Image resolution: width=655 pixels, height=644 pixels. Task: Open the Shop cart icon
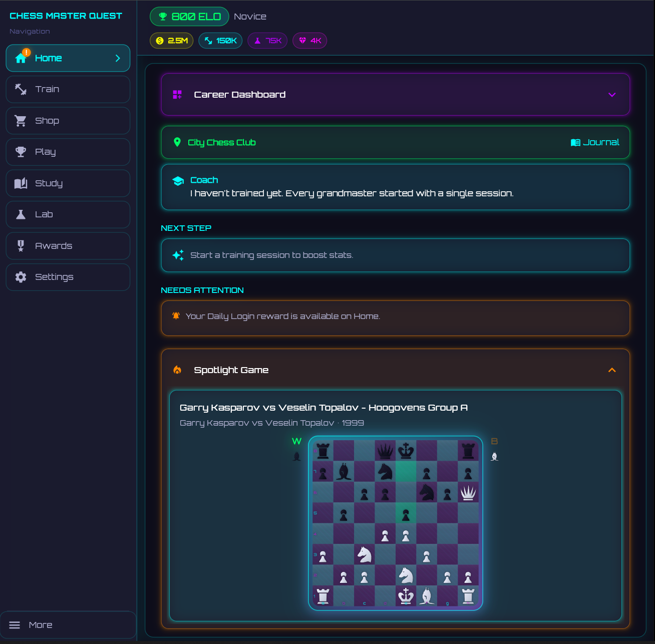(x=21, y=120)
